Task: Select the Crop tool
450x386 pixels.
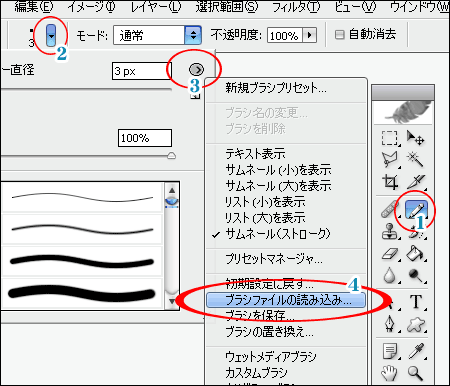Action: coord(390,182)
